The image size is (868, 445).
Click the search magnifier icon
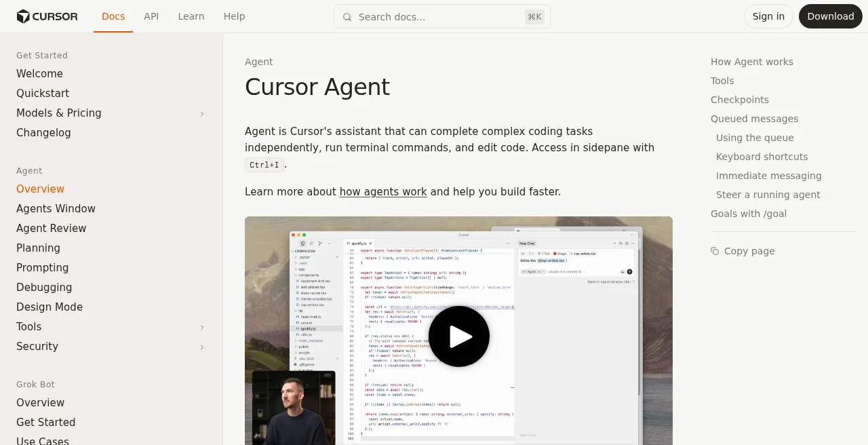(347, 17)
